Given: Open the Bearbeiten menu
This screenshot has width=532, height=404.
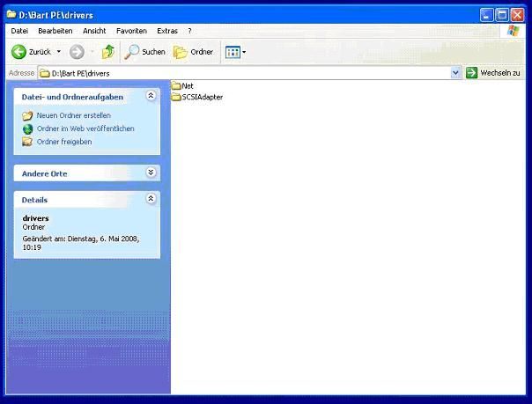Looking at the screenshot, I should coord(55,31).
